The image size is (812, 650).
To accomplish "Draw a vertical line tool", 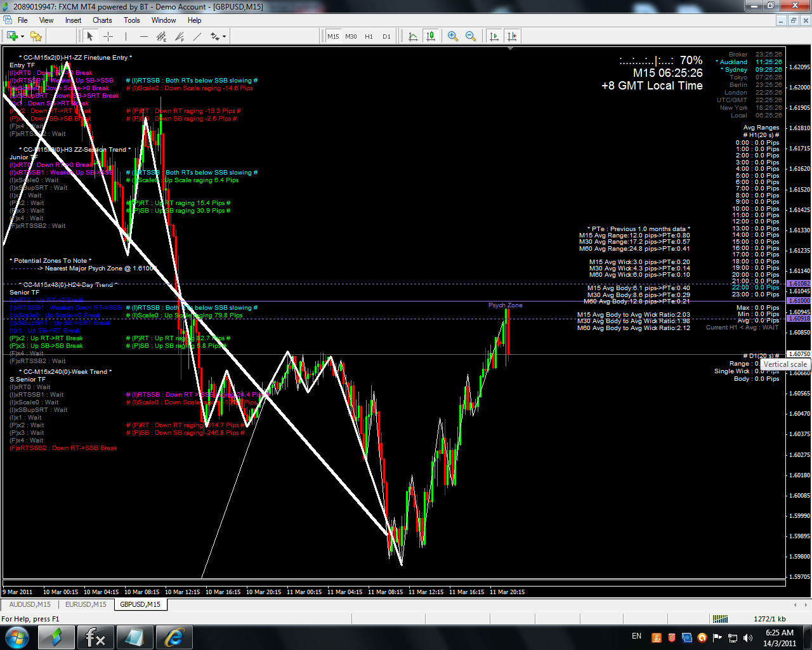I will tap(126, 36).
